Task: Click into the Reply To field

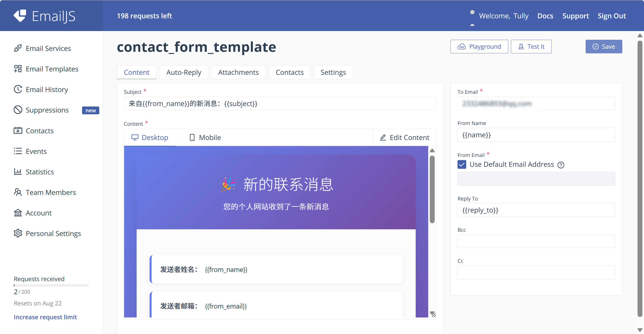Action: (x=536, y=210)
